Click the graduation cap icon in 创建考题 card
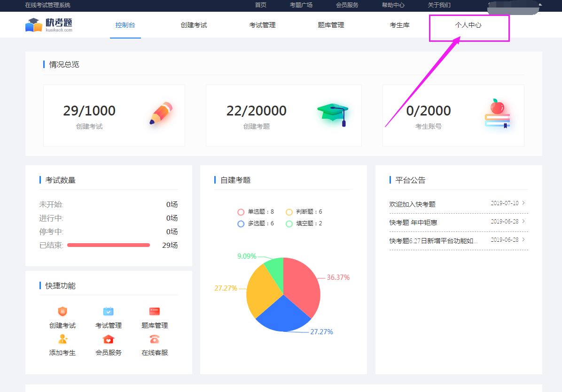This screenshot has height=392, width=562. click(x=333, y=114)
